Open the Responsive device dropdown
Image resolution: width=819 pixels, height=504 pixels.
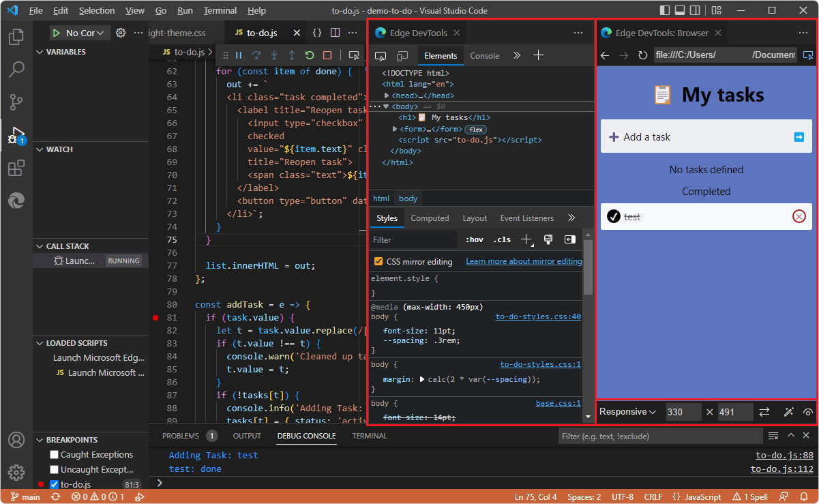626,412
